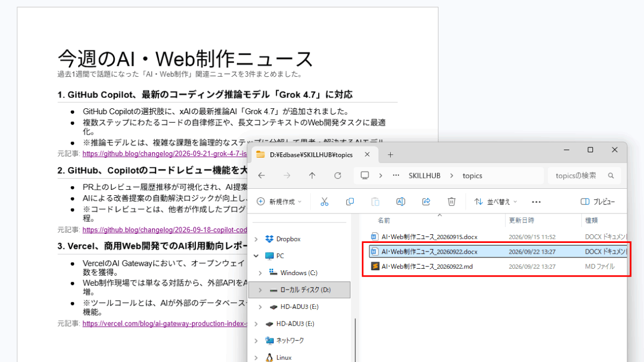Click the forward navigation arrow in Explorer
644x362 pixels.
287,175
